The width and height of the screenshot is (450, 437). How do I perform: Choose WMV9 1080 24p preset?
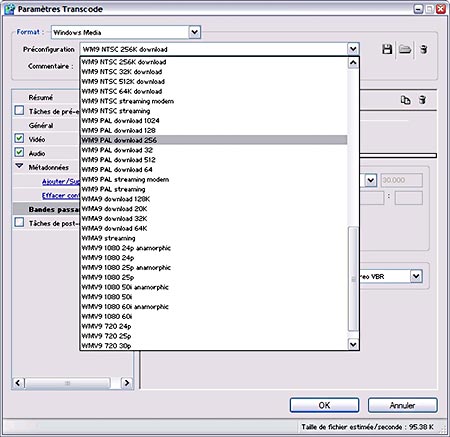click(x=214, y=258)
